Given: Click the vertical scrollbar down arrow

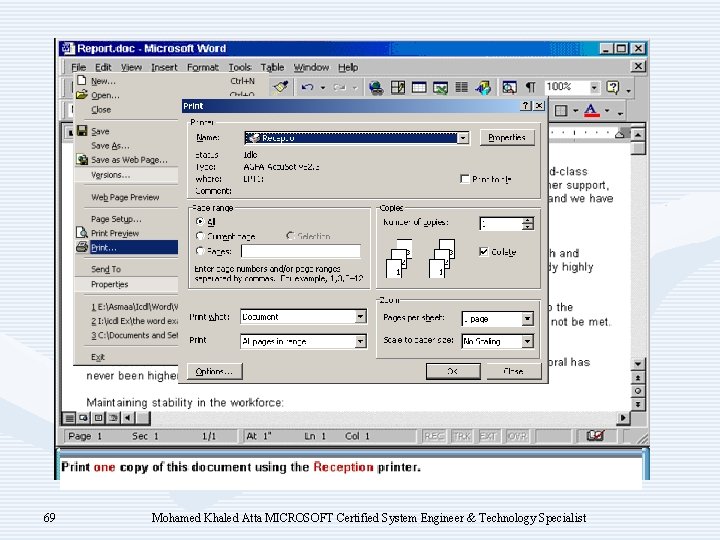Looking at the screenshot, I should [638, 363].
